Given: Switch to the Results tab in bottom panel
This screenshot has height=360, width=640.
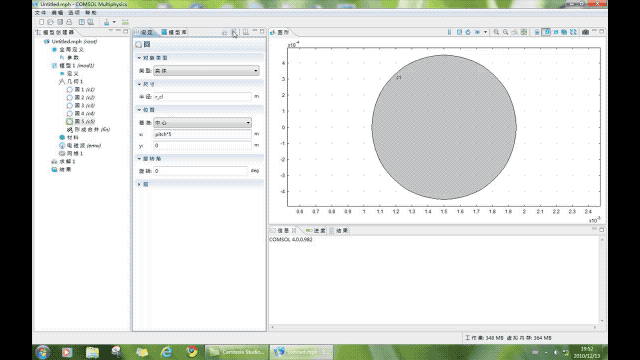Looking at the screenshot, I should pos(339,231).
